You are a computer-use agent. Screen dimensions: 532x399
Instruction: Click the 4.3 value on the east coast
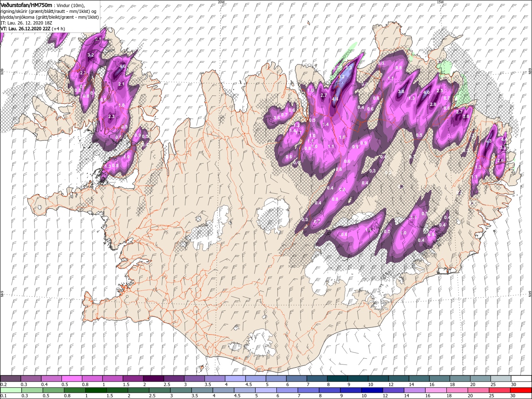coord(488,141)
